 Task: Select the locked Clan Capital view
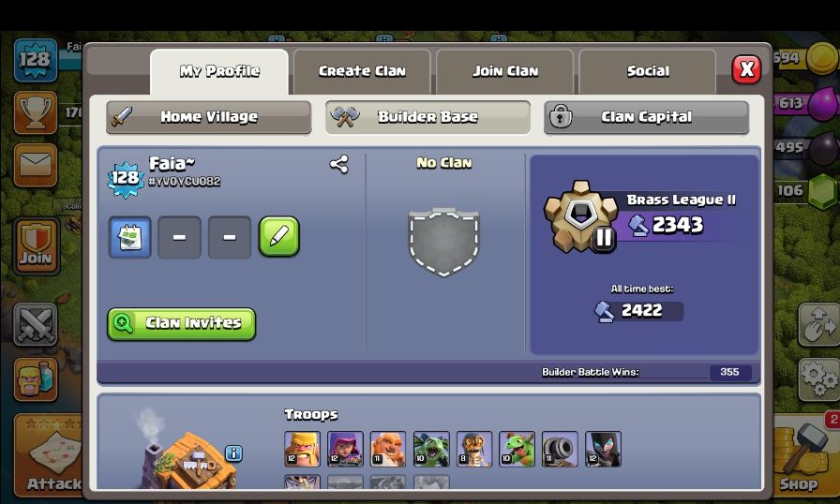(x=646, y=117)
